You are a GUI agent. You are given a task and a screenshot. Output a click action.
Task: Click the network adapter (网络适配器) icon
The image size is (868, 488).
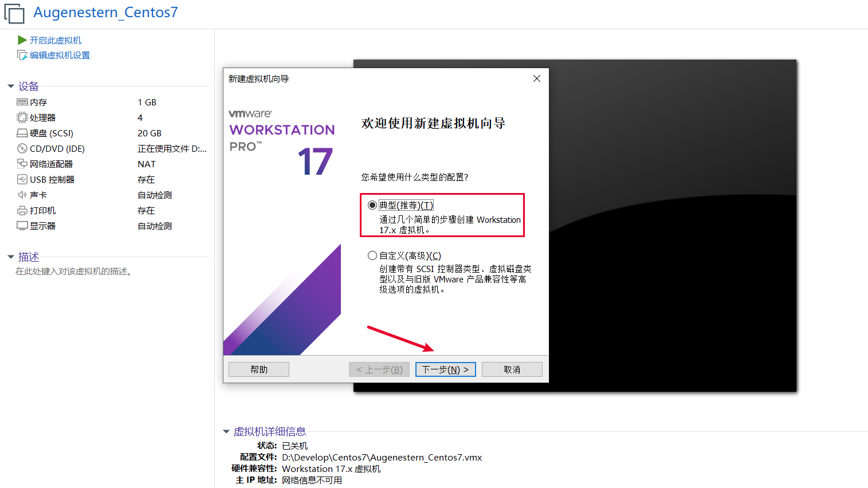point(22,164)
